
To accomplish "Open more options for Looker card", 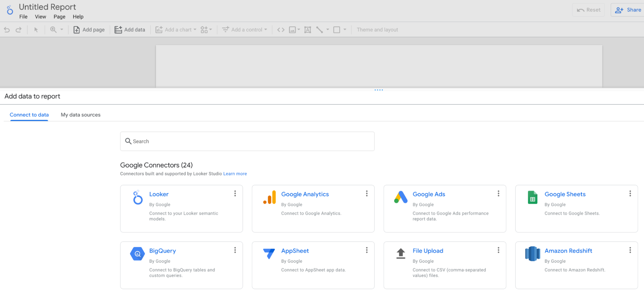I will click(x=235, y=193).
